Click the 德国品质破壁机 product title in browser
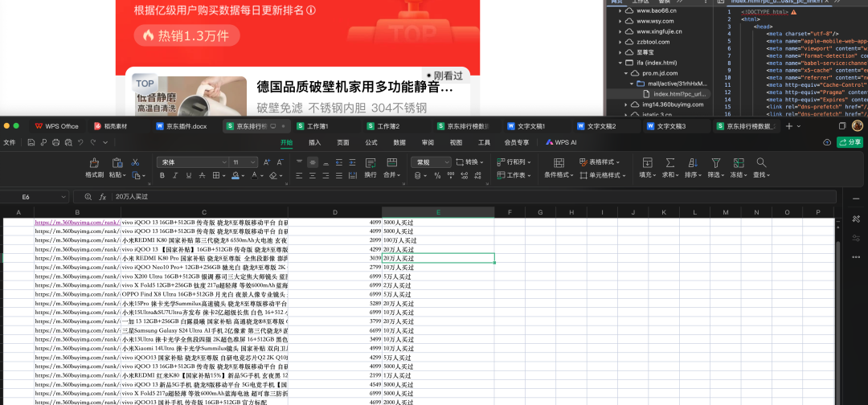Screen dimensions: 868x405 (x=355, y=87)
